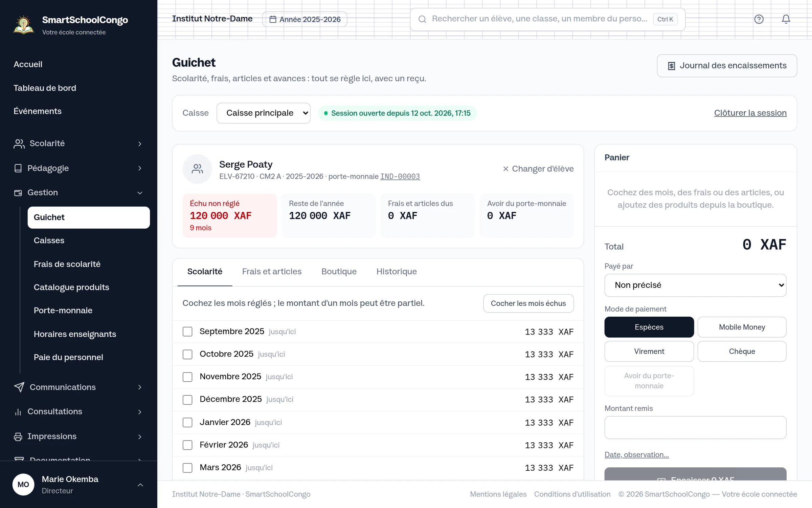Screen dimensions: 812x508
Task: Click Cocher les mois échus button
Action: 528,303
